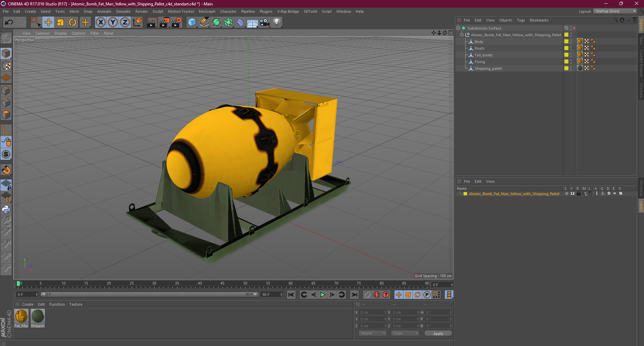Open the V-Ray Bridge menu
Image resolution: width=644 pixels, height=346 pixels.
pos(288,11)
